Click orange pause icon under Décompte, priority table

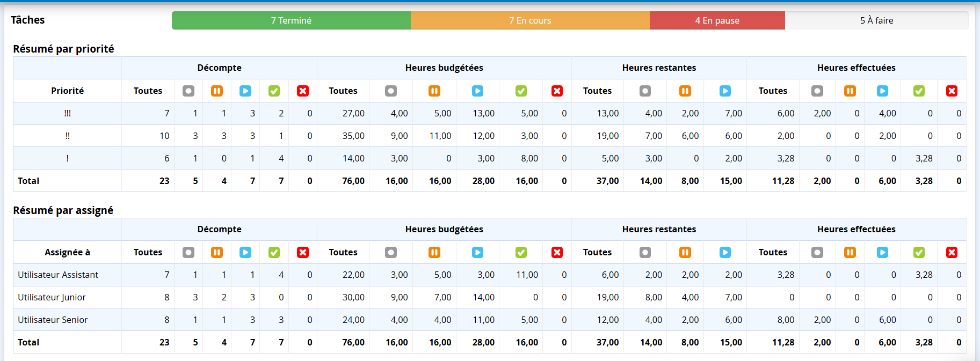pyautogui.click(x=217, y=91)
